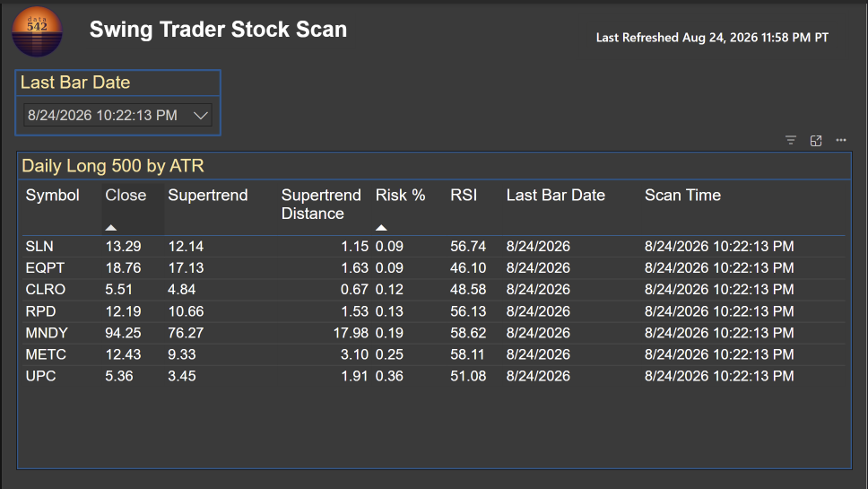
Task: Sort by the RSI column header
Action: point(464,195)
